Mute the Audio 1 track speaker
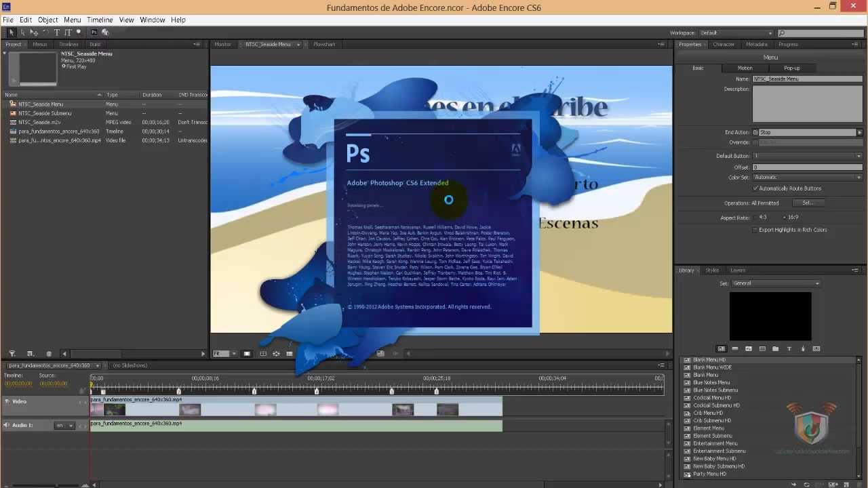Screen dimensions: 868x488 click(x=7, y=425)
